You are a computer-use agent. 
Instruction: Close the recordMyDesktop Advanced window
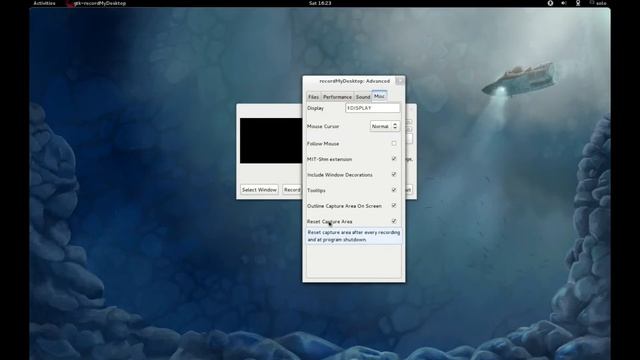point(400,81)
